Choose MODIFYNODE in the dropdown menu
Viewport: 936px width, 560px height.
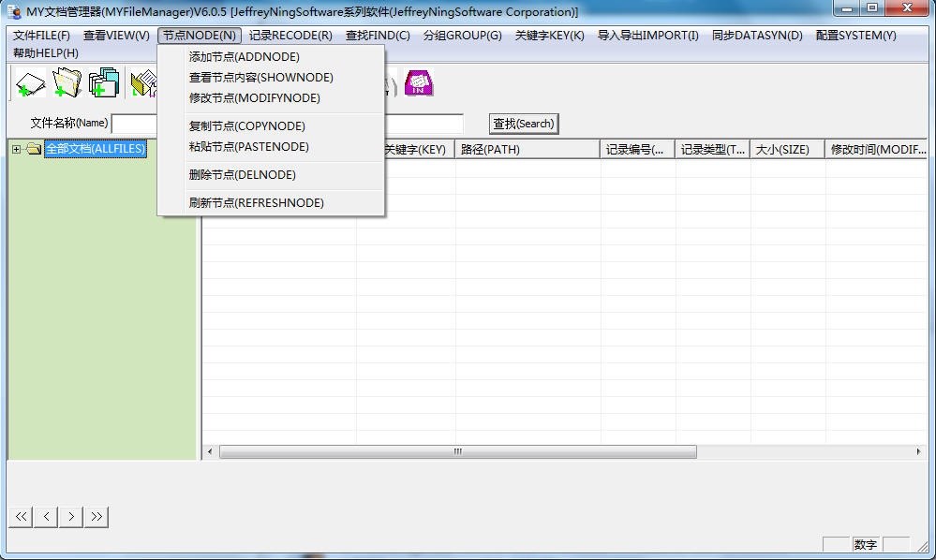click(254, 98)
